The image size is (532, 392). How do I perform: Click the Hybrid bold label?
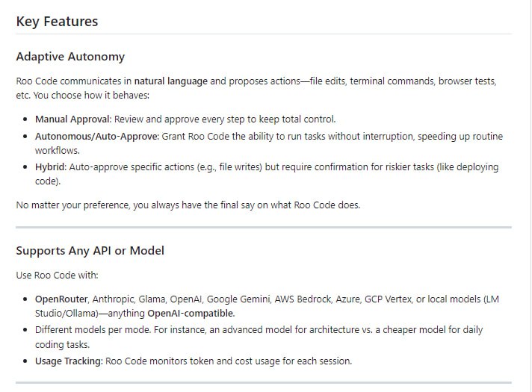(50, 167)
